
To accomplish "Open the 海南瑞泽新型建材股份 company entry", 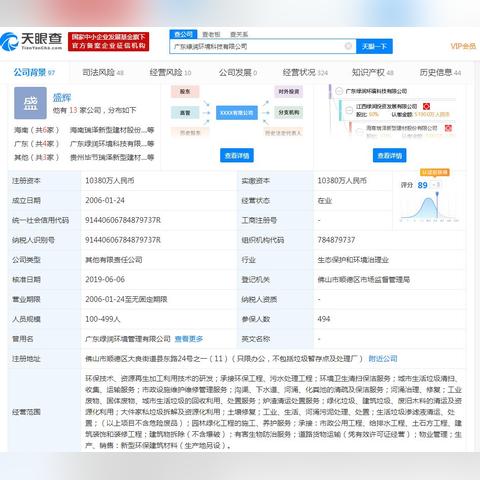I will (112, 130).
